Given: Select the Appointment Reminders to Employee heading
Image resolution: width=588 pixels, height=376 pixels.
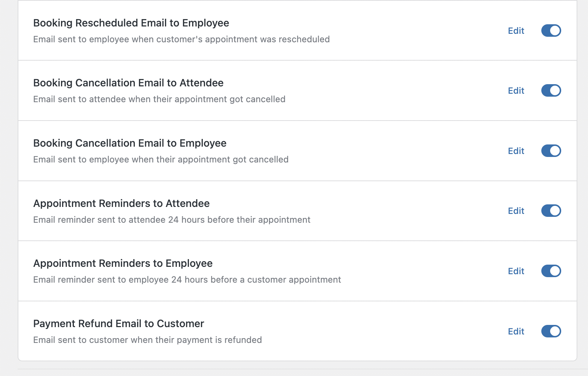Looking at the screenshot, I should (x=123, y=264).
